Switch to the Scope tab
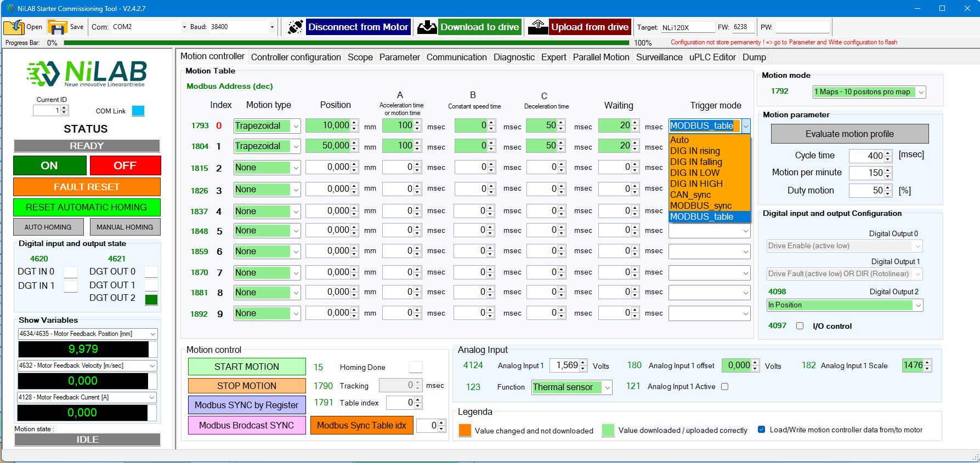The height and width of the screenshot is (463, 980). tap(360, 57)
